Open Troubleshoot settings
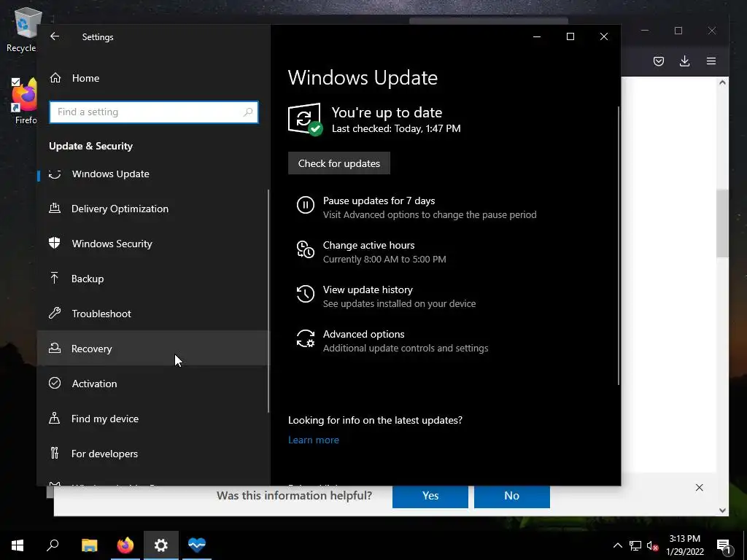This screenshot has height=560, width=747. point(153,314)
